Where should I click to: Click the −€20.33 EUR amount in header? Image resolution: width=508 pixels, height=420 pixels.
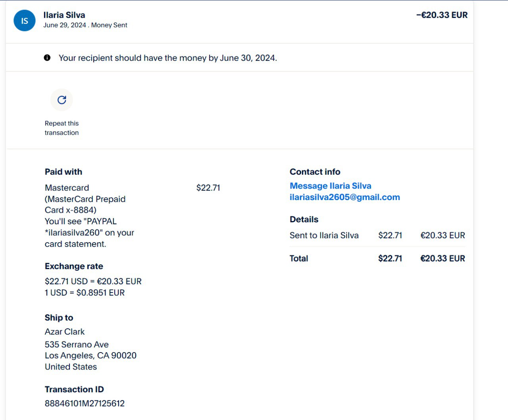point(442,15)
